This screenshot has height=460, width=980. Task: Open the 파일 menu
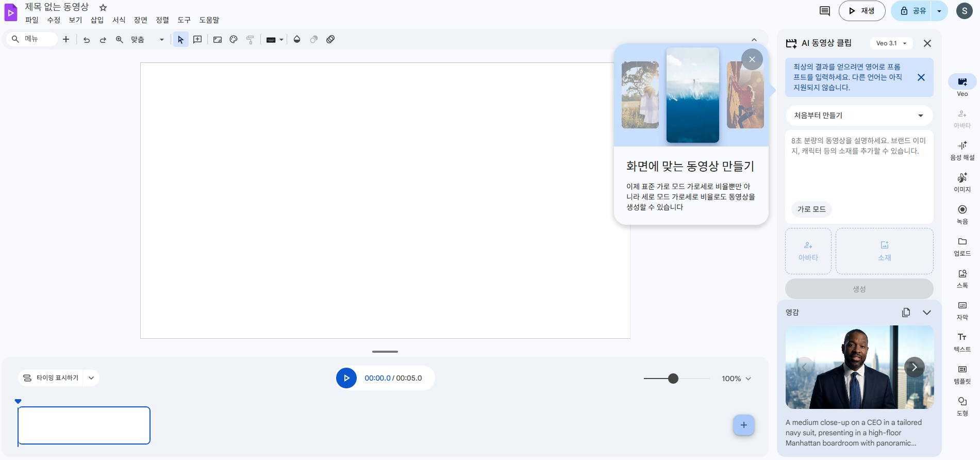point(32,20)
